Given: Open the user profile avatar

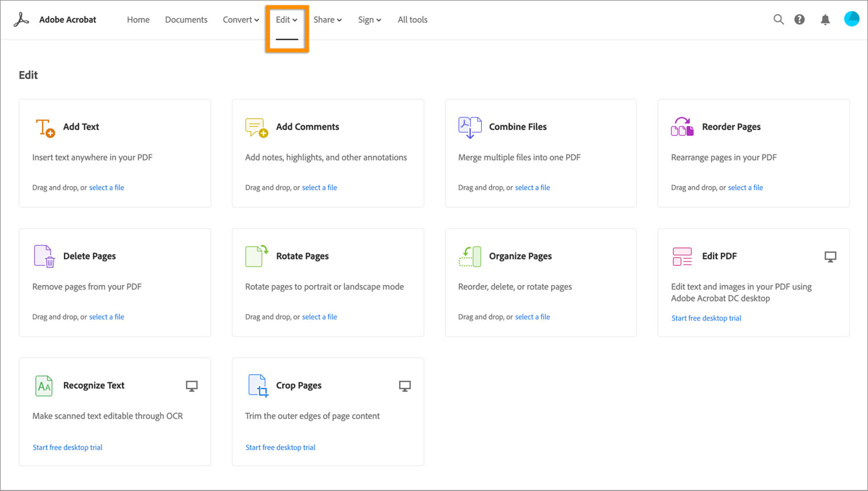Looking at the screenshot, I should click(851, 19).
